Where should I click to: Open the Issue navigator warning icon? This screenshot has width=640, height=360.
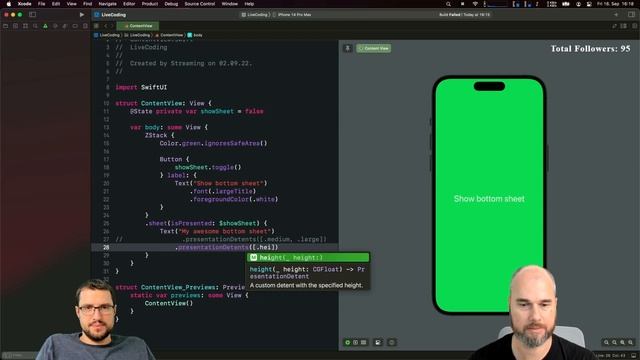pyautogui.click(x=45, y=26)
